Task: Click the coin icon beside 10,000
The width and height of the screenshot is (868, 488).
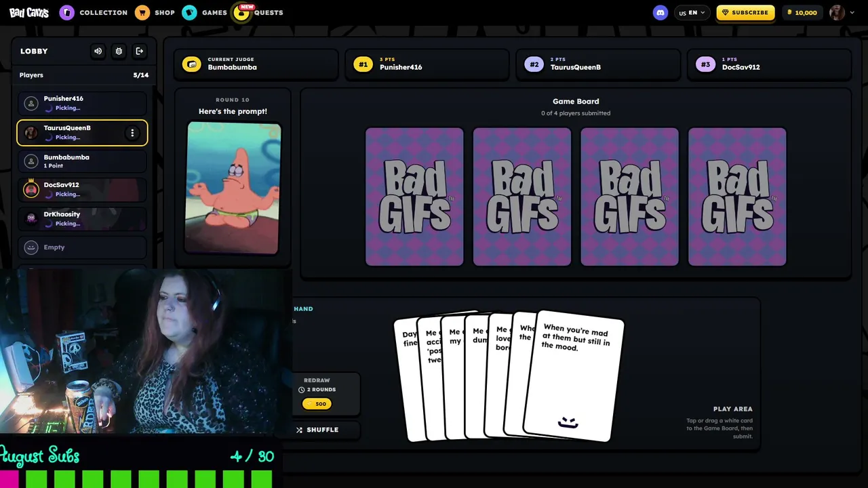Action: tap(789, 12)
